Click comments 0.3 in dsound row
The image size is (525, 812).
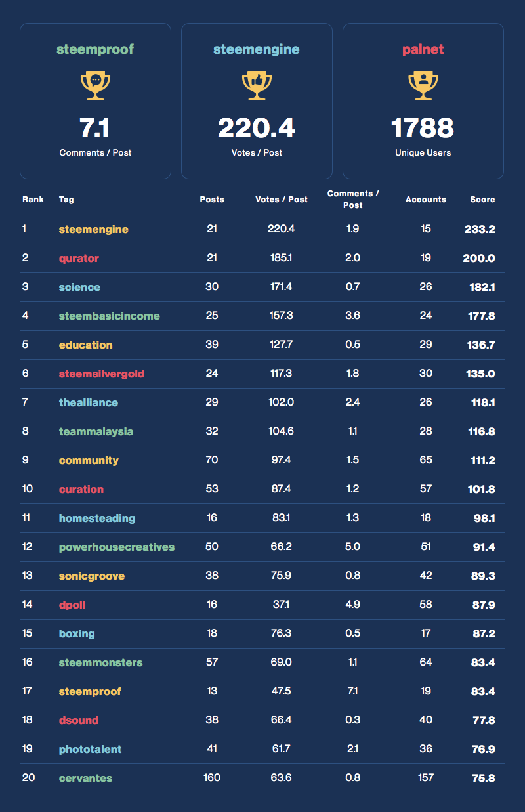pyautogui.click(x=352, y=720)
